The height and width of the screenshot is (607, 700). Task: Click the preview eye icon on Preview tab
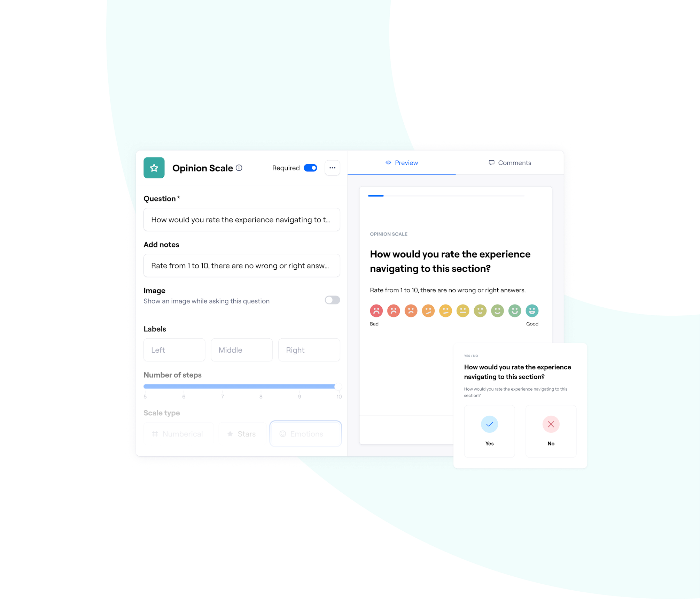pos(387,163)
